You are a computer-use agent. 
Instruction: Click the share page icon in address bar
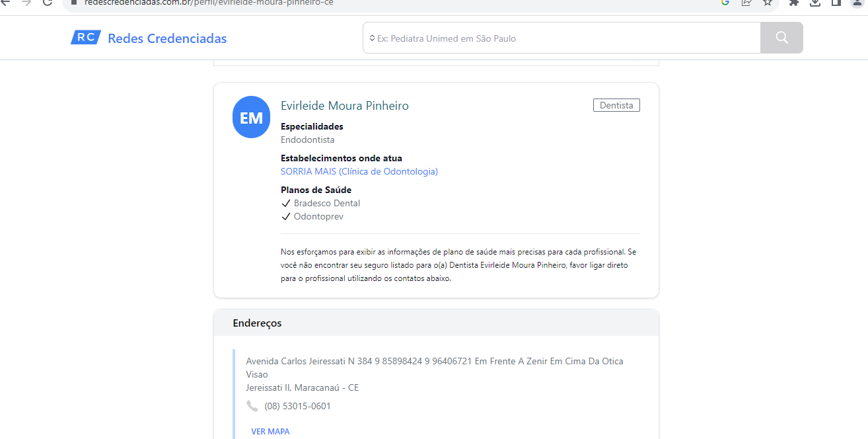pos(746,2)
